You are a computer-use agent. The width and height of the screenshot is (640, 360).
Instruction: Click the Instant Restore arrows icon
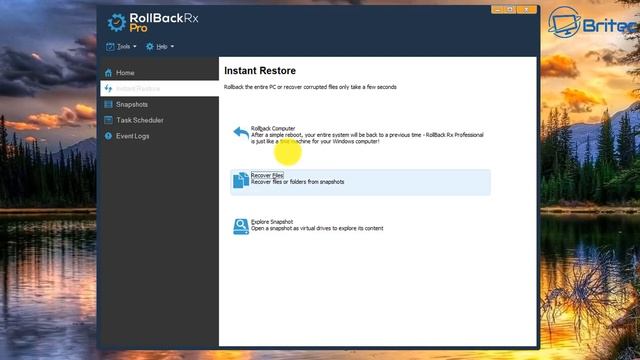(x=108, y=89)
